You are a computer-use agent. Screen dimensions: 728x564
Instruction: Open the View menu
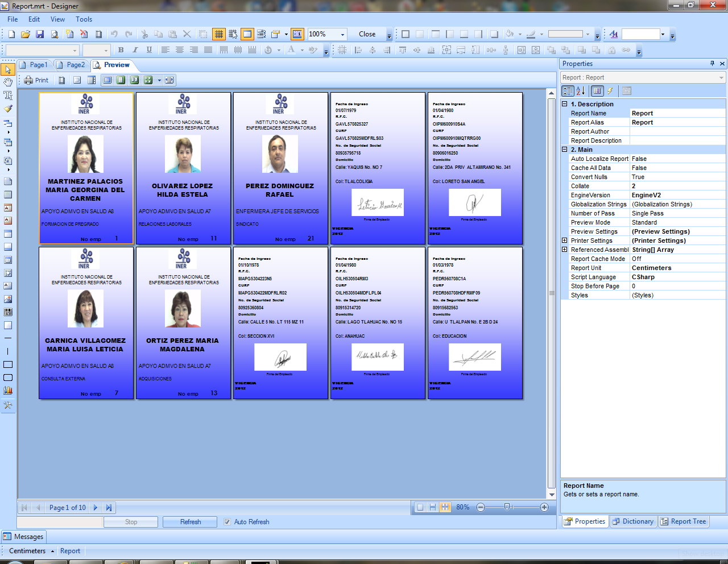[57, 19]
